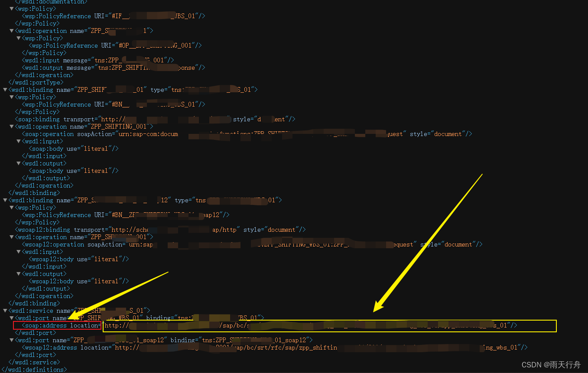588x373 pixels.
Task: Collapse wsdl:output holding wsoap12:body
Action: coord(19,274)
